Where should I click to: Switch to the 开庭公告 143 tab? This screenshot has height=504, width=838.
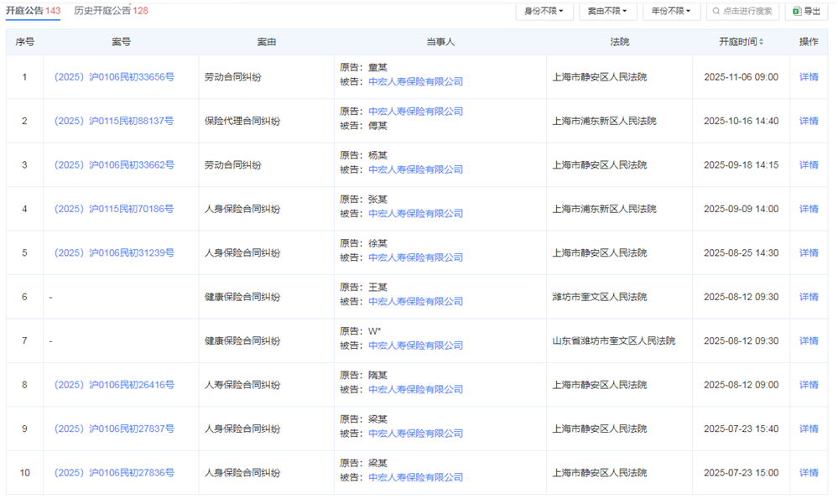tap(34, 11)
